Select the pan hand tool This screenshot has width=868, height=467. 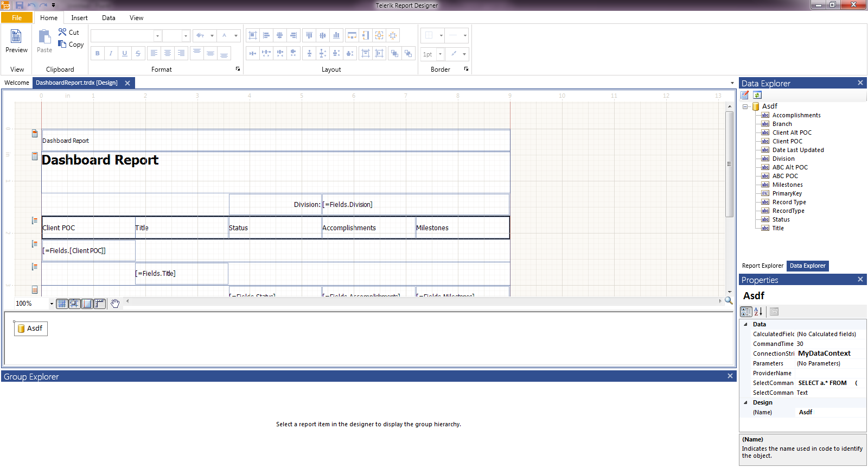[x=115, y=304]
